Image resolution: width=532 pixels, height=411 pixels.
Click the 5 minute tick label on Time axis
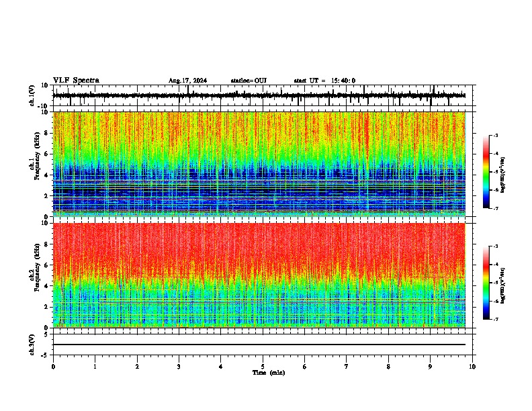pos(263,367)
